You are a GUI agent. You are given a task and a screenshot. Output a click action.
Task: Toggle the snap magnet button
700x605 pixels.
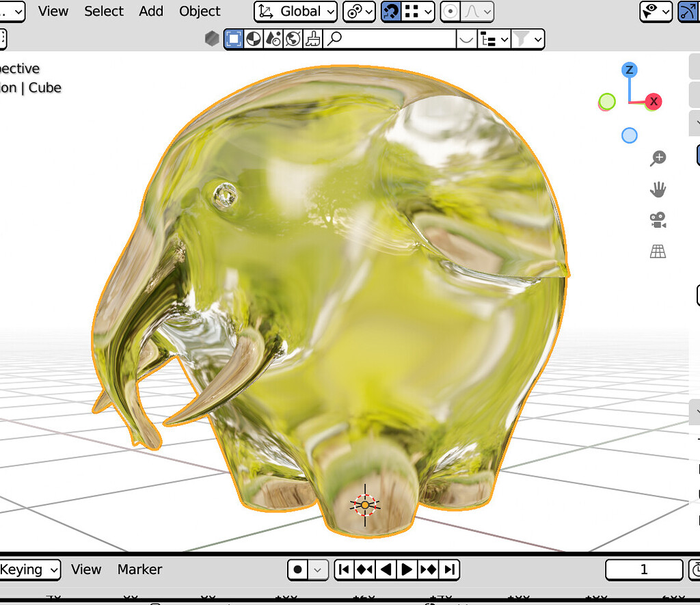click(x=390, y=12)
